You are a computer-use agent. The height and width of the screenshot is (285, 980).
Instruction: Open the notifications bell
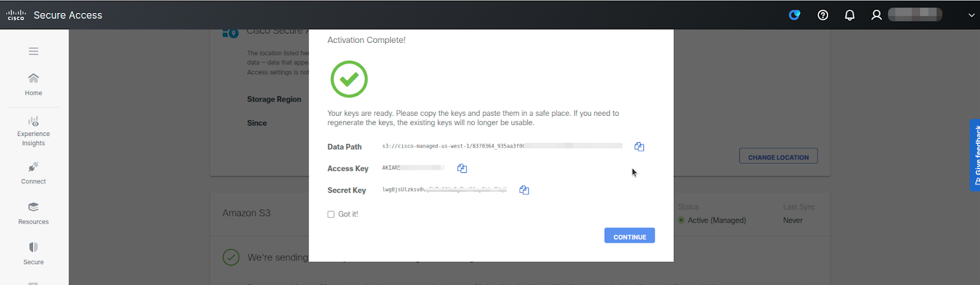[x=850, y=15]
